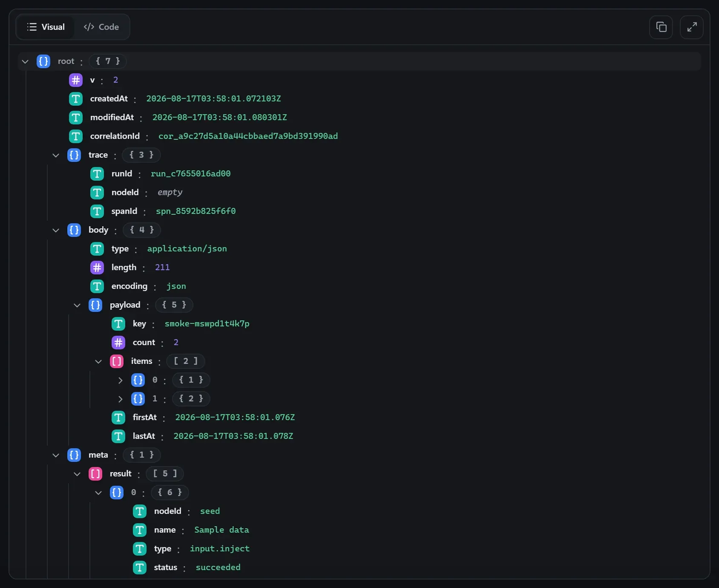Collapse the trace object chevron
The width and height of the screenshot is (719, 588).
[x=56, y=155]
